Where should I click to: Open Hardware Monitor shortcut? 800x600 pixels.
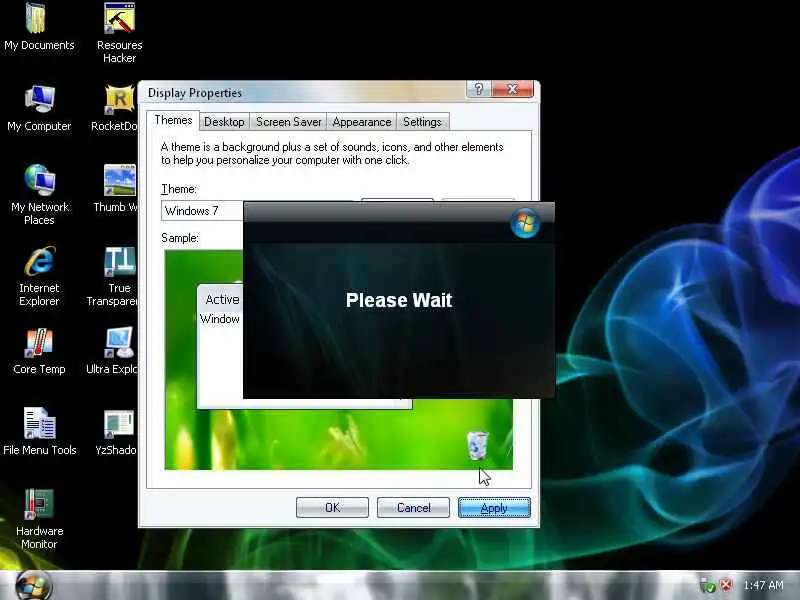[x=39, y=519]
